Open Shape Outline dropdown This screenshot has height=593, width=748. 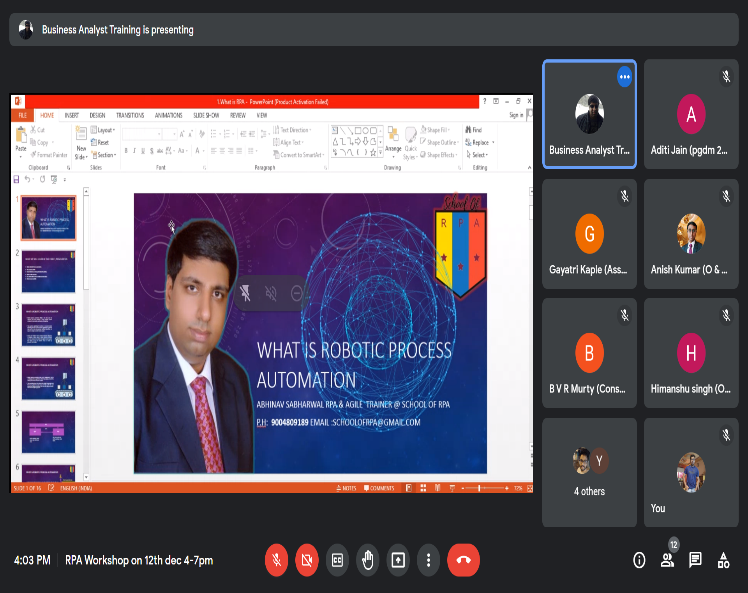coord(439,142)
